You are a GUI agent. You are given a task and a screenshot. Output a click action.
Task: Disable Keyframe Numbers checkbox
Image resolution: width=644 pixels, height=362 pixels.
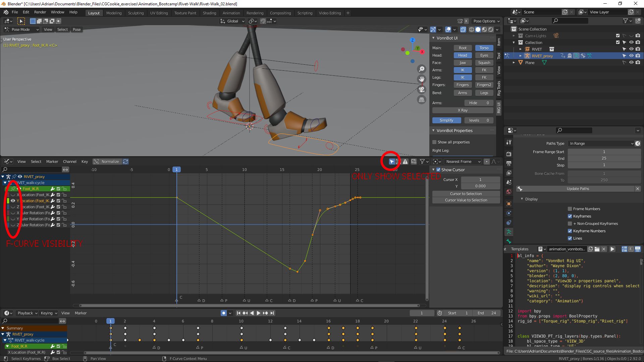pos(570,231)
